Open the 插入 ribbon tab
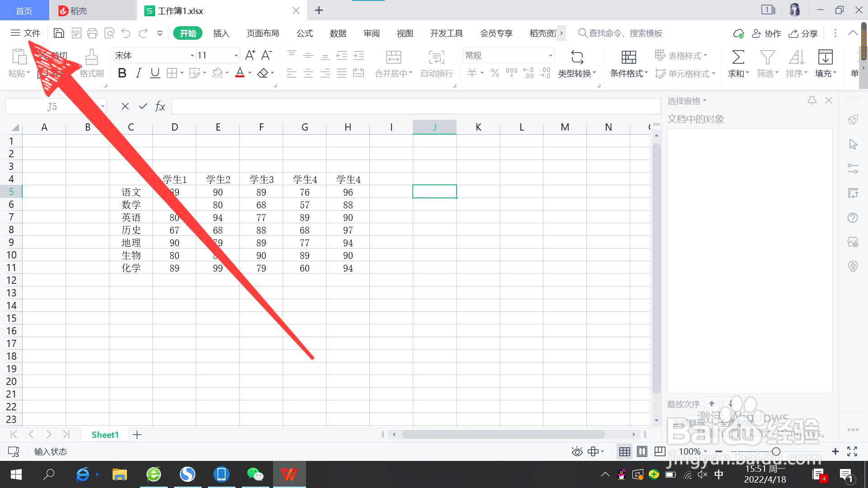The image size is (868, 488). point(221,33)
